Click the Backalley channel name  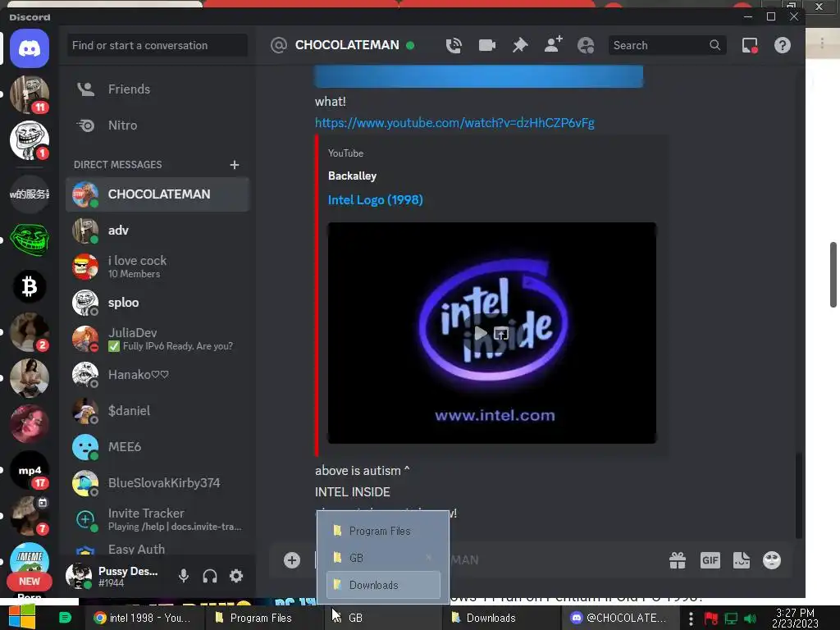click(x=352, y=176)
